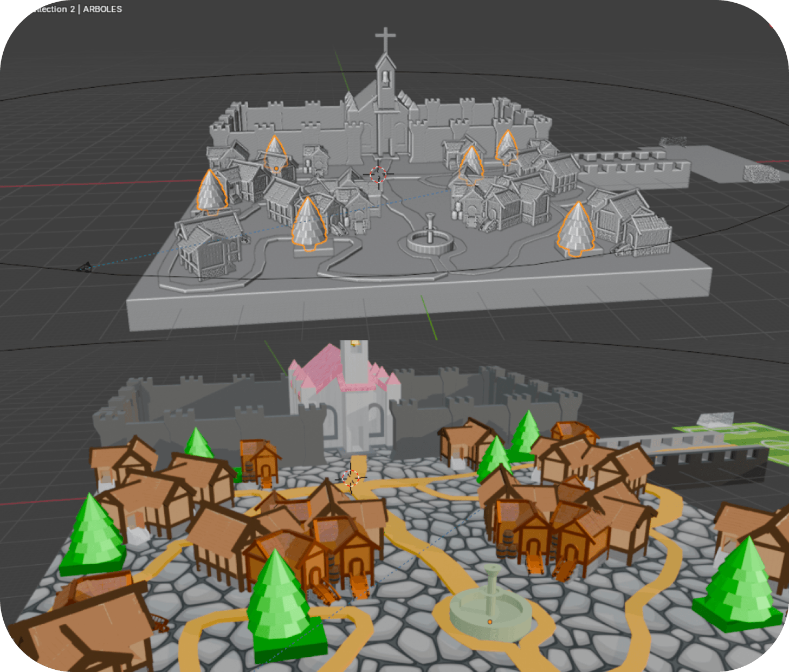Click the 3D cursor in the gray viewport
Viewport: 789px width, 672px height.
378,174
